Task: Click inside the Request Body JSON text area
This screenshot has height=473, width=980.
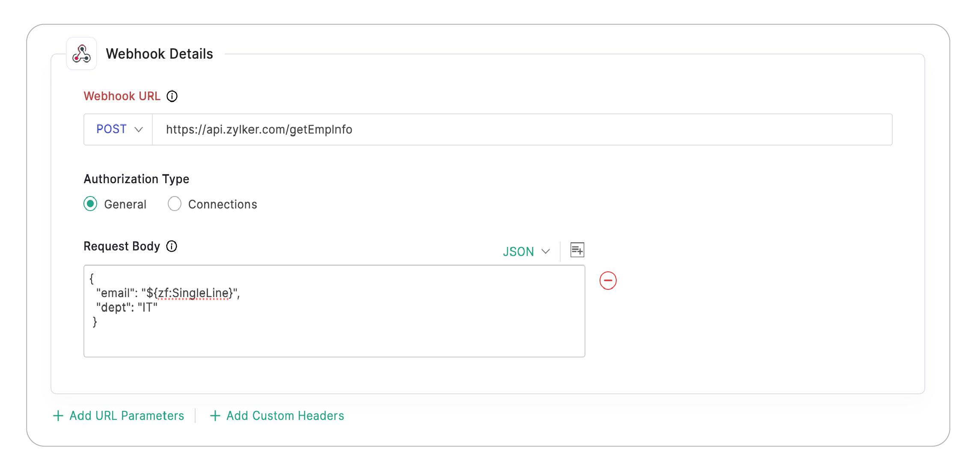Action: click(x=334, y=334)
